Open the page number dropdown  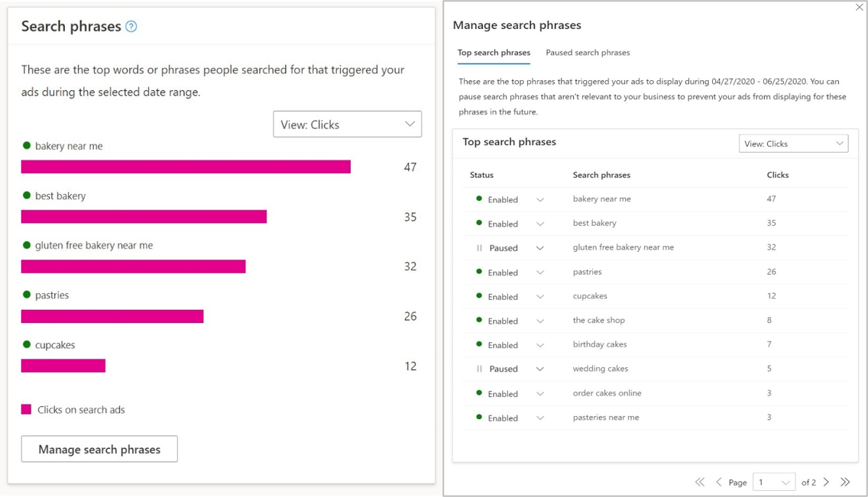click(774, 482)
